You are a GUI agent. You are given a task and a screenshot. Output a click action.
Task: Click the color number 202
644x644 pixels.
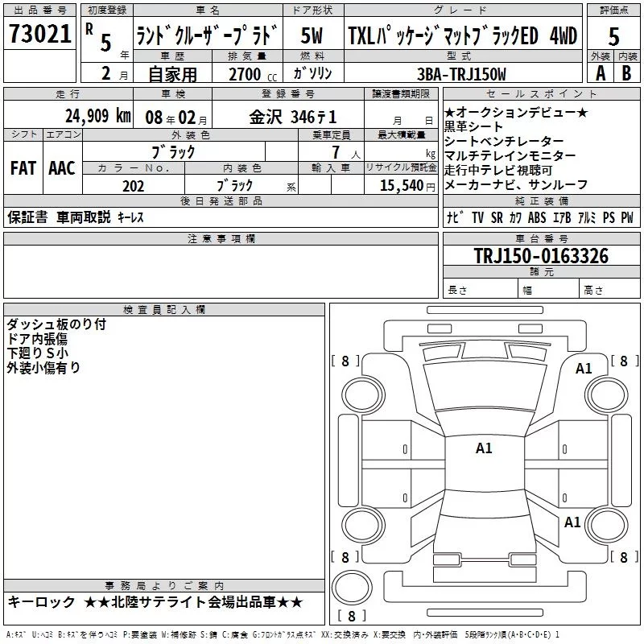[133, 186]
